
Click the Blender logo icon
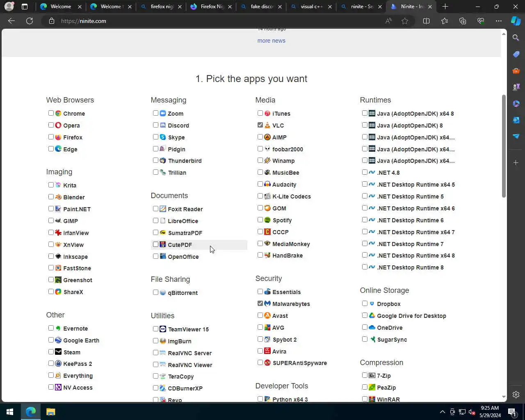click(x=58, y=197)
